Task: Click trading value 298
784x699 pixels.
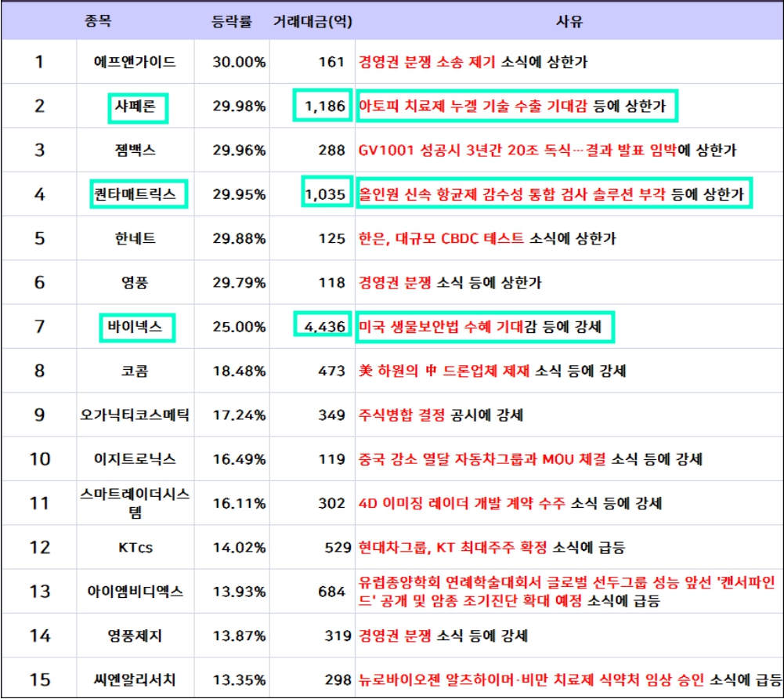Action: tap(338, 680)
